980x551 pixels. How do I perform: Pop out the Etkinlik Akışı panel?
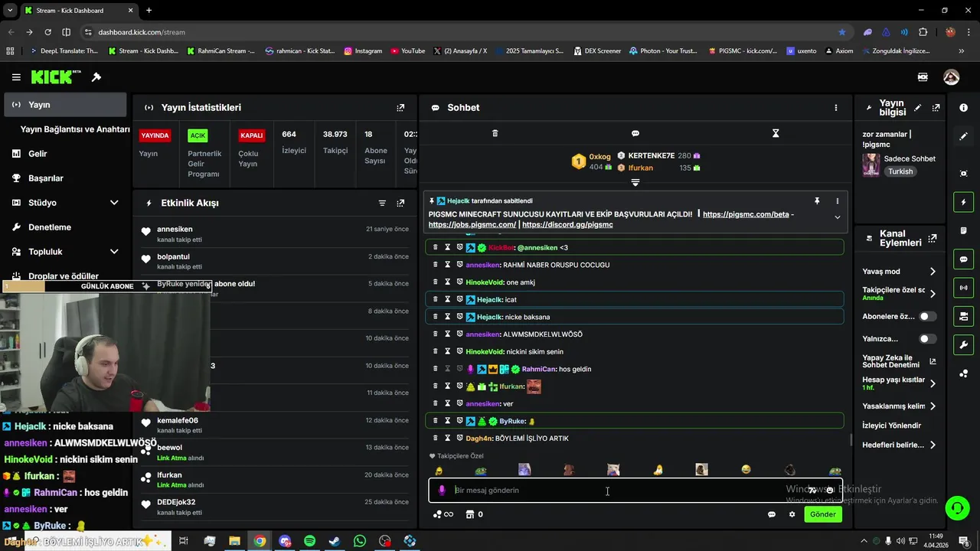coord(400,203)
